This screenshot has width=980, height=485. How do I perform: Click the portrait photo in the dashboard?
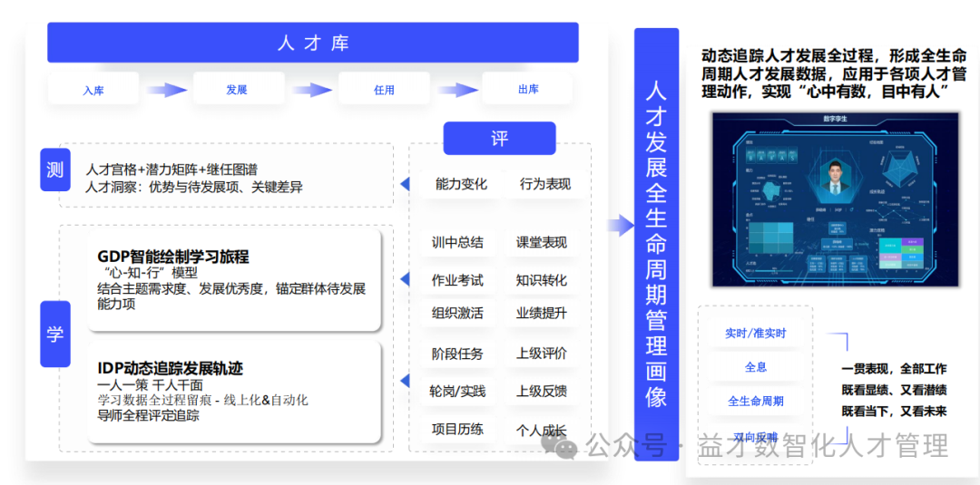[x=835, y=180]
